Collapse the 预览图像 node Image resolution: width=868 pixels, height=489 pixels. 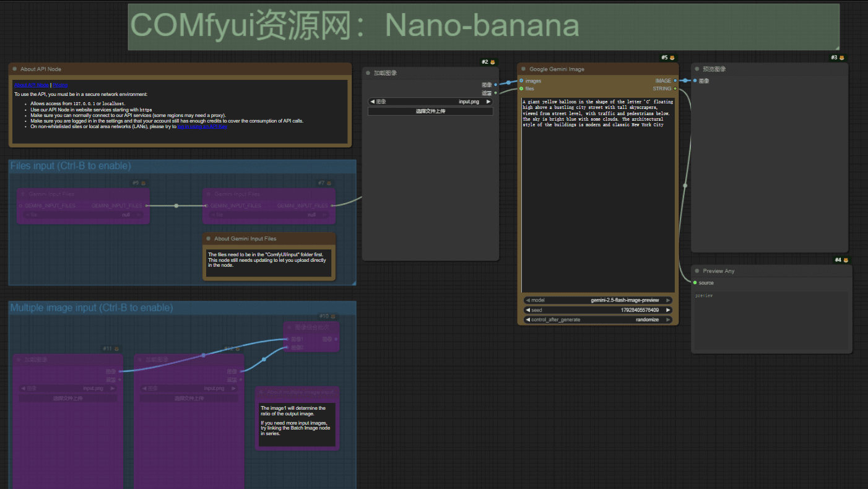[x=697, y=69]
